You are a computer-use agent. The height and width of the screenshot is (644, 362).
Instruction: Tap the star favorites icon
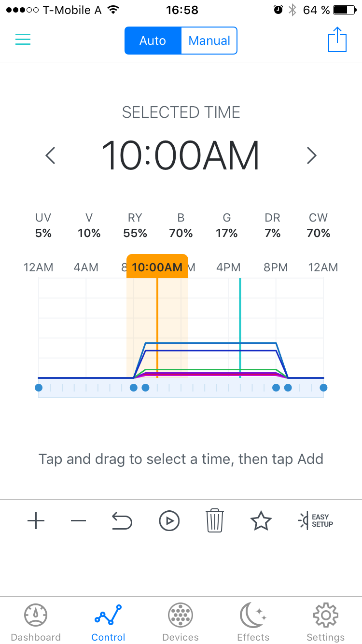[x=261, y=521]
